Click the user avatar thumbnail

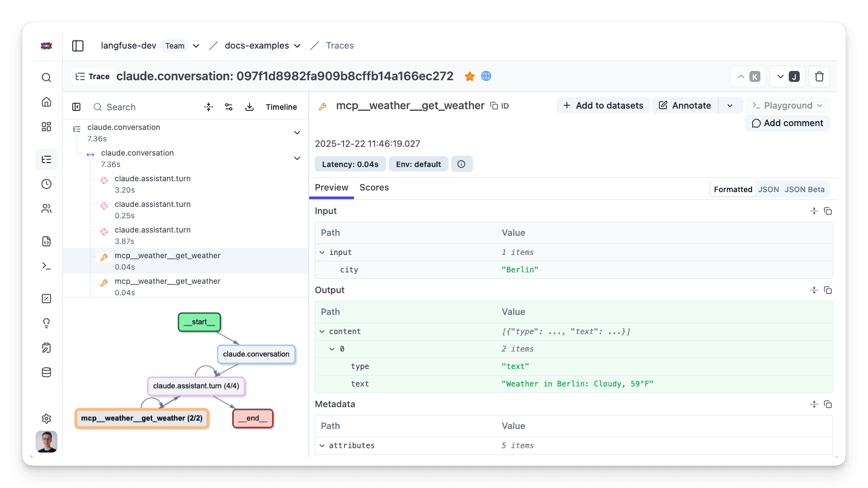pos(46,442)
